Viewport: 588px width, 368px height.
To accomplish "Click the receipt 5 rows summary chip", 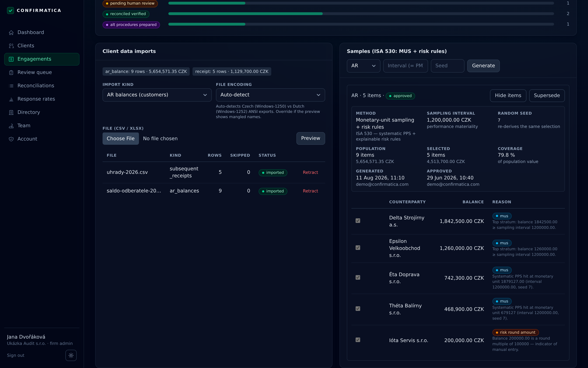I will [232, 71].
